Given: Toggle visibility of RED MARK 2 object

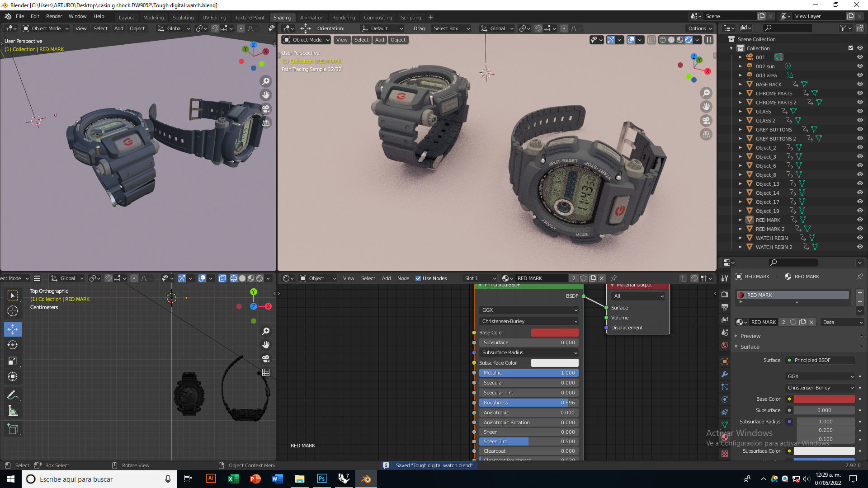Looking at the screenshot, I should click(860, 229).
